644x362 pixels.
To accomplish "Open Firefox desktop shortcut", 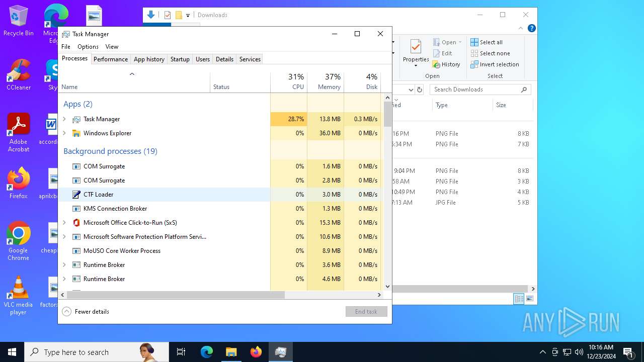I will point(19,184).
